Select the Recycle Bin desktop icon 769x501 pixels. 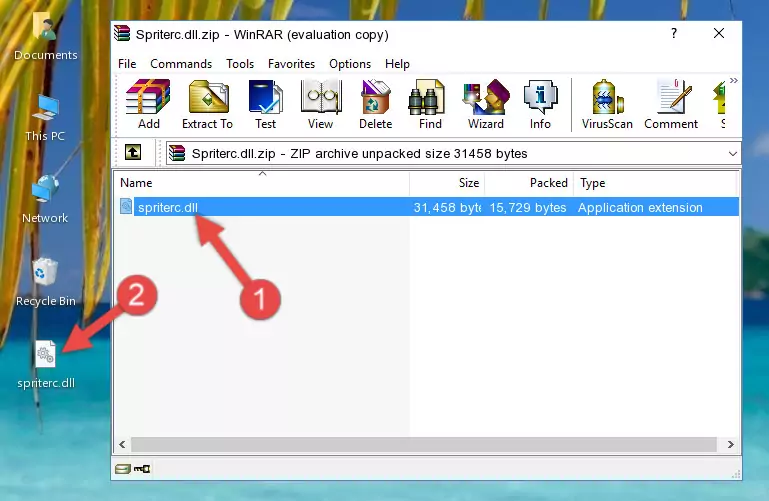[x=46, y=282]
